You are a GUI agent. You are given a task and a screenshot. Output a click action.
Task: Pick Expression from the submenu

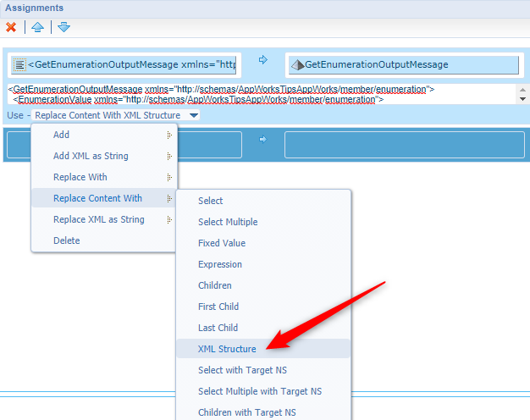219,264
